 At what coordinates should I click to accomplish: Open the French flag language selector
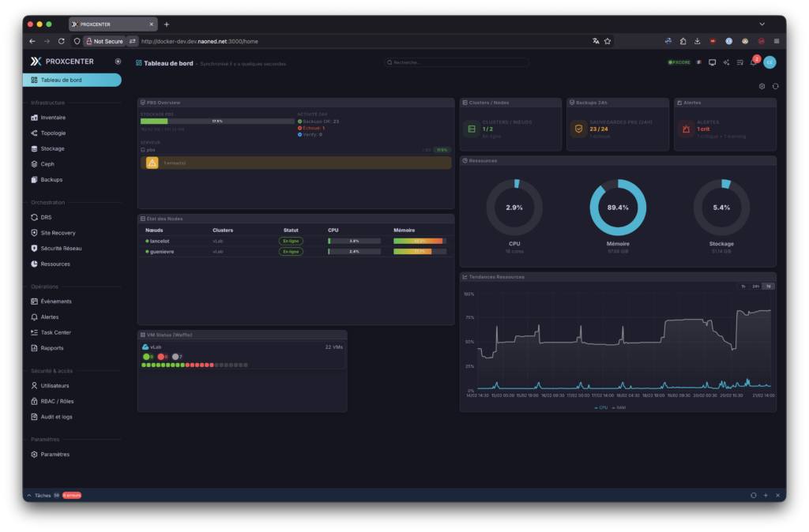coord(698,62)
